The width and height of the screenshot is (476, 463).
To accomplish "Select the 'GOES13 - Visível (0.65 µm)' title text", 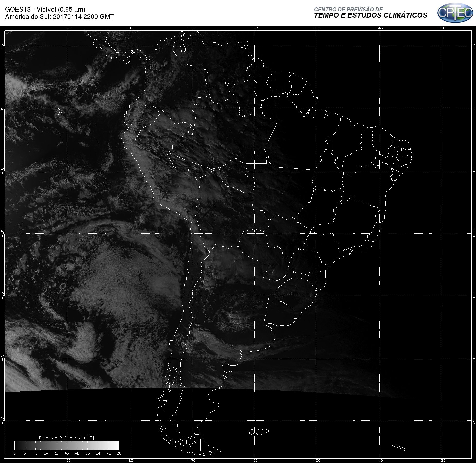I will click(x=45, y=10).
